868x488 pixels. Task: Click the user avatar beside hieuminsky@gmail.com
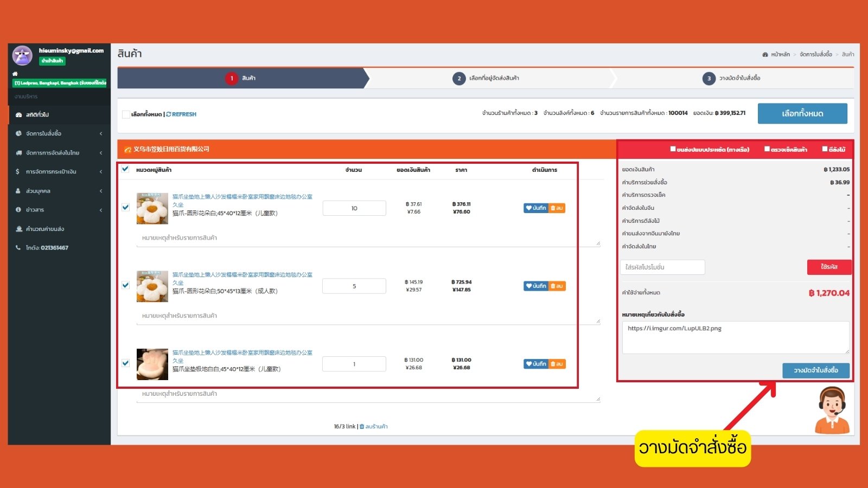(22, 55)
